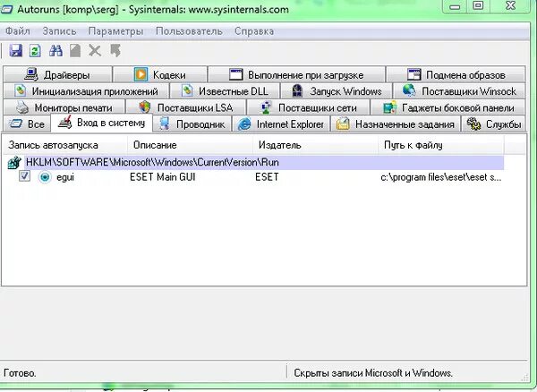Switch to the Службы tab
Image resolution: width=537 pixels, height=392 pixels.
[493, 124]
